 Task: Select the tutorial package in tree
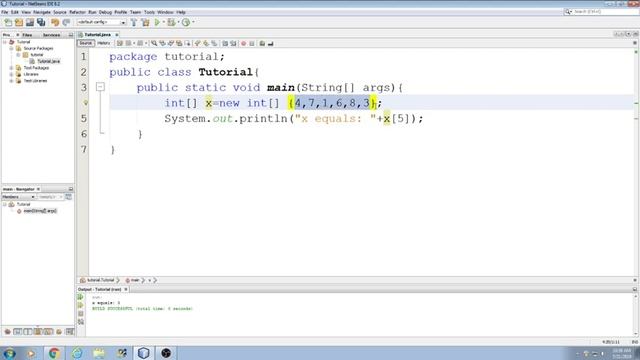pyautogui.click(x=37, y=55)
